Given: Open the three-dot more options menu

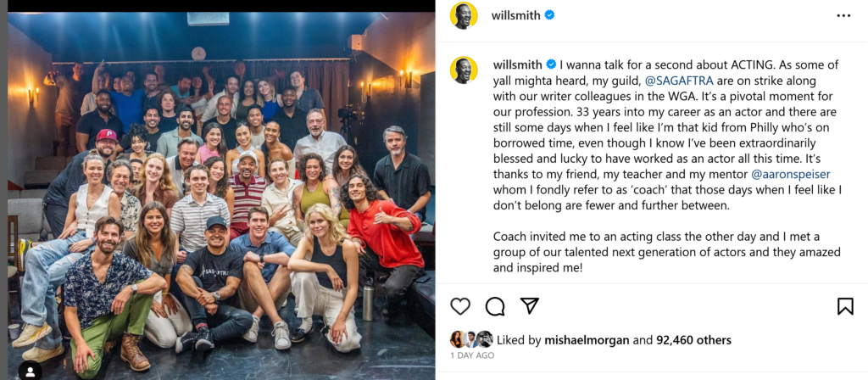Looking at the screenshot, I should tap(843, 15).
